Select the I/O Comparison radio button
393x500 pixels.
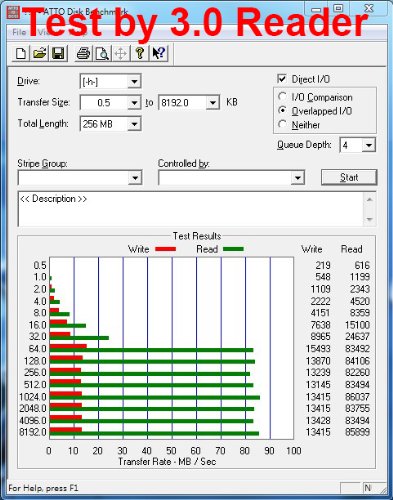click(x=282, y=97)
